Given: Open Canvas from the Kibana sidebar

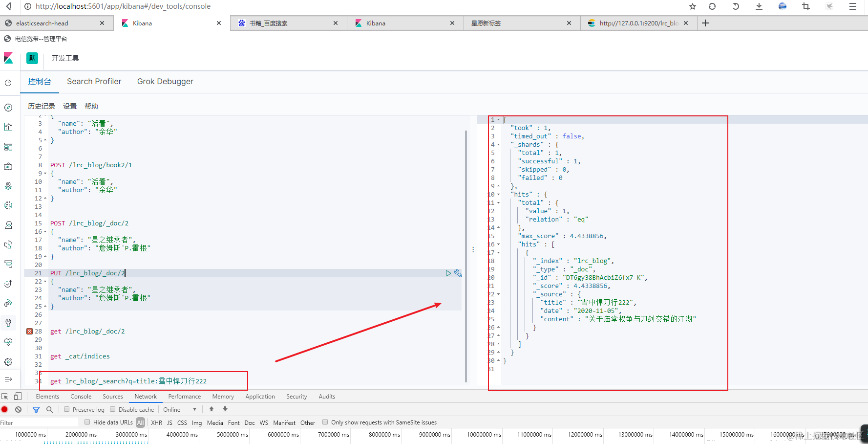Looking at the screenshot, I should [x=8, y=166].
